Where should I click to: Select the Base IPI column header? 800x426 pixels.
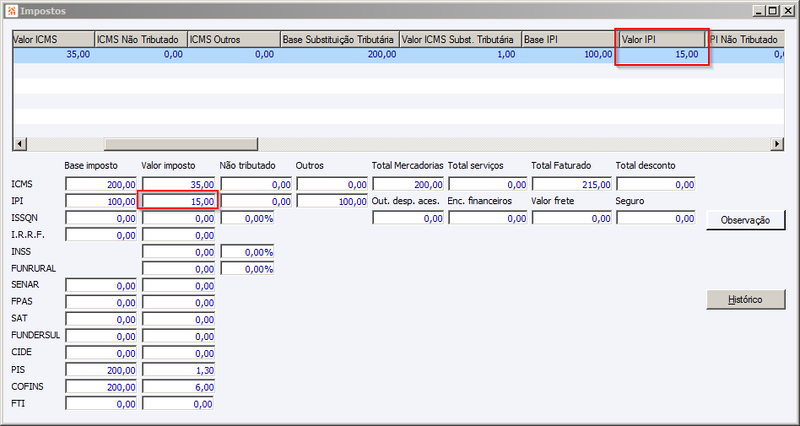pos(569,39)
